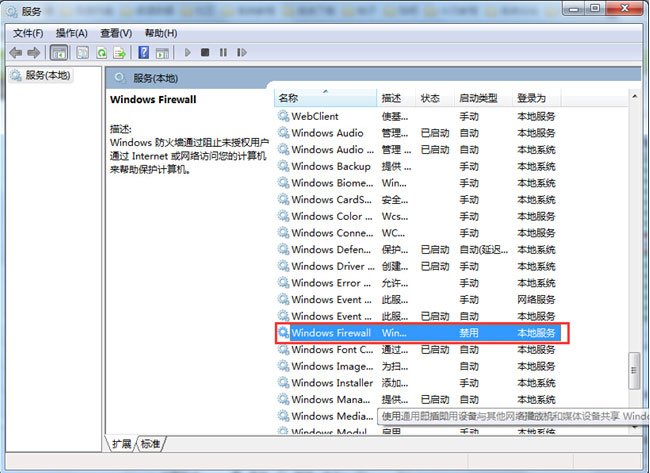This screenshot has width=650, height=473.
Task: Open the 帮助(H) menu
Action: point(161,33)
